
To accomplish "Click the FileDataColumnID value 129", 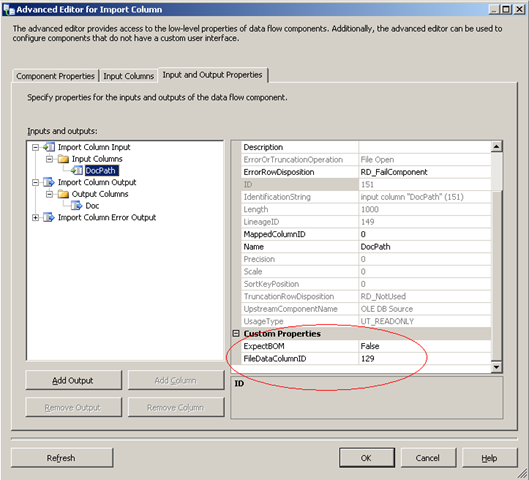I will pos(425,359).
